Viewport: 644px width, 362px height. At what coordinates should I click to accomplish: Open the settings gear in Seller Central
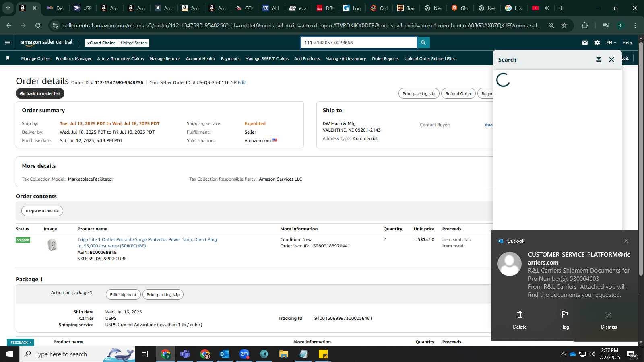(597, 43)
